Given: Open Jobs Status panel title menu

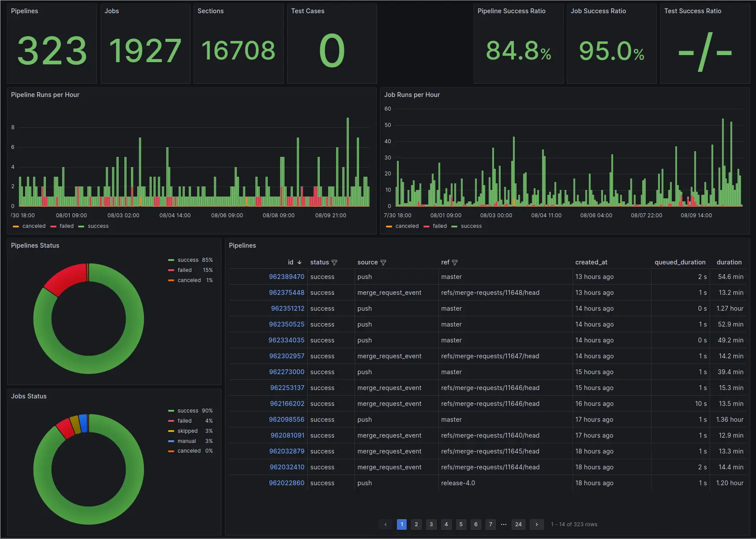Looking at the screenshot, I should pos(29,396).
